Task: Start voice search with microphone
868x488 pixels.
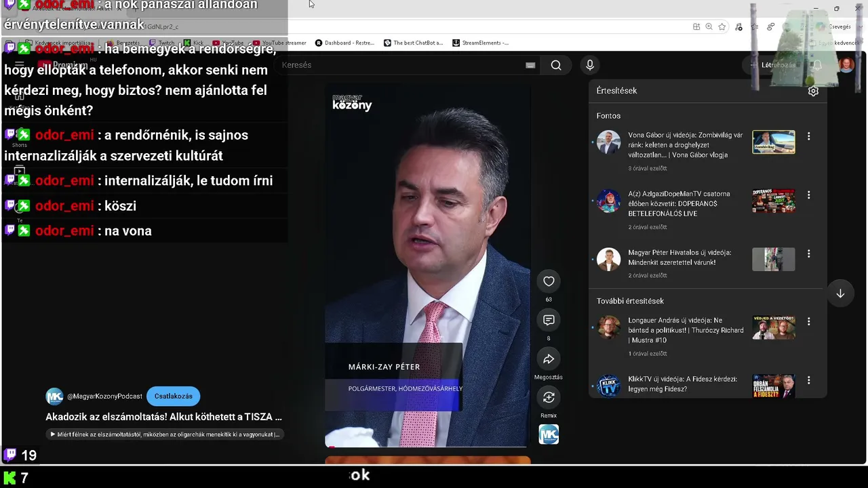Action: 590,65
